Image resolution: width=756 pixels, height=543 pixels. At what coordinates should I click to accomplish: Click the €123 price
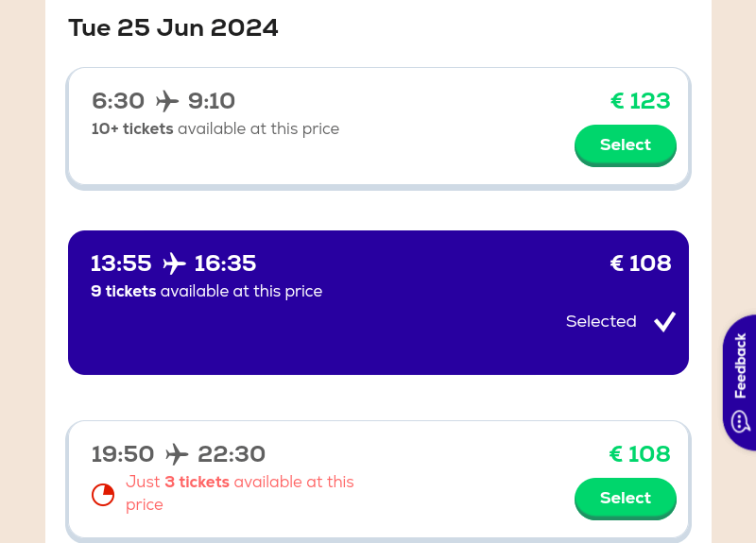tap(641, 101)
